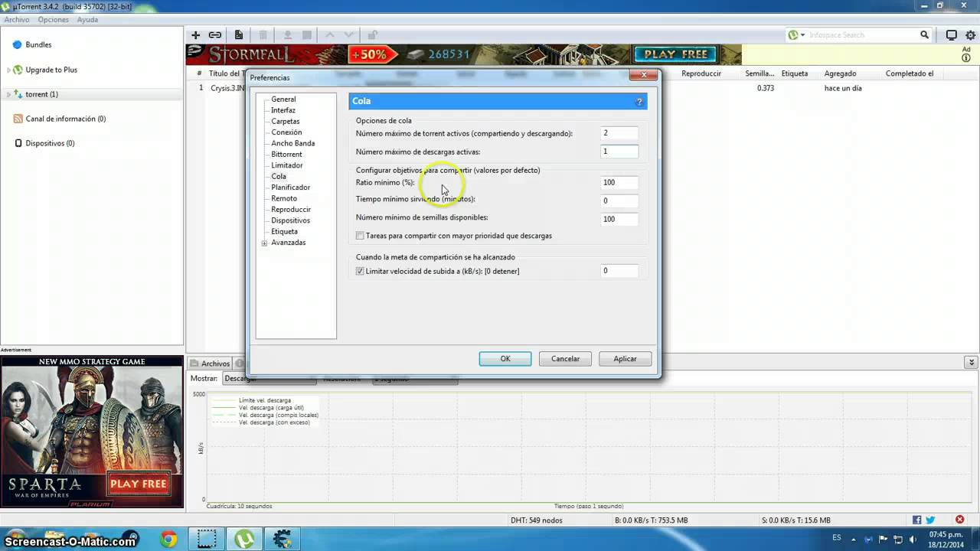Click the Start download arrow icon in toolbar
This screenshot has width=980, height=551.
[288, 35]
